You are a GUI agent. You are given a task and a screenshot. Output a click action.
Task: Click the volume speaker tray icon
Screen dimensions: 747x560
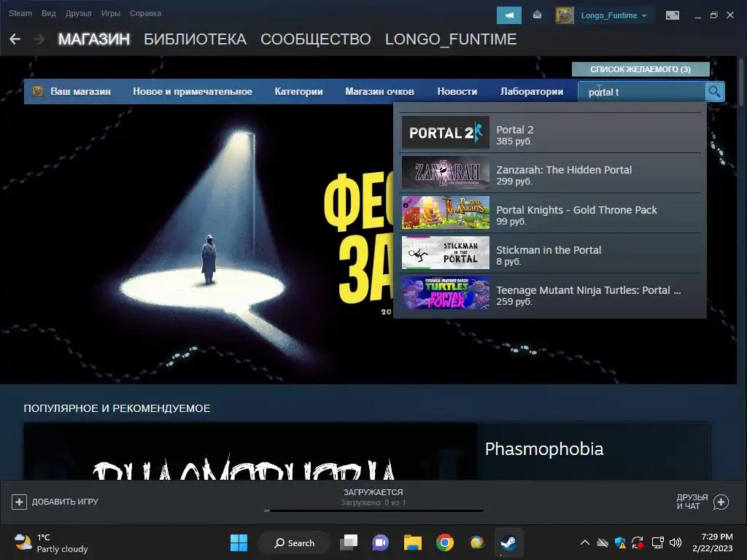tap(675, 542)
